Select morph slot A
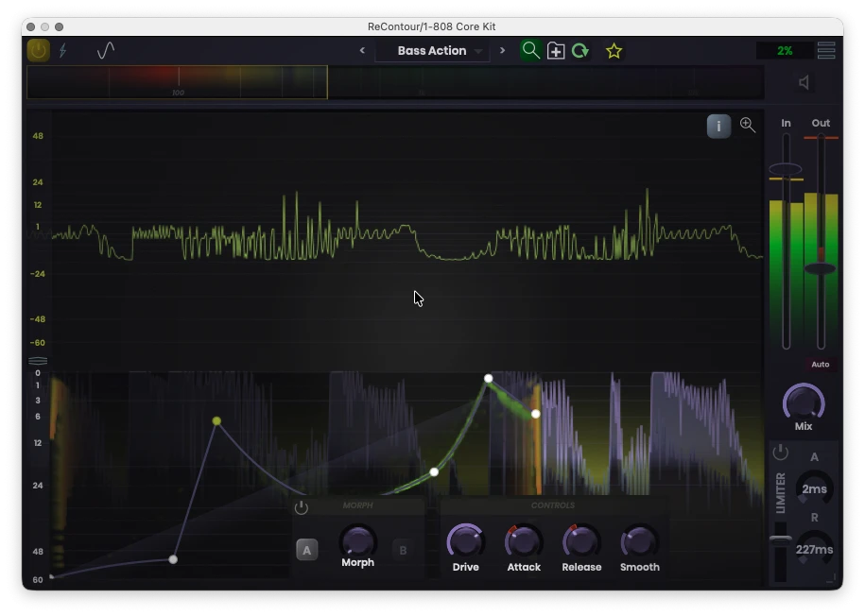Screen dimensions: 865x616 pyautogui.click(x=307, y=550)
